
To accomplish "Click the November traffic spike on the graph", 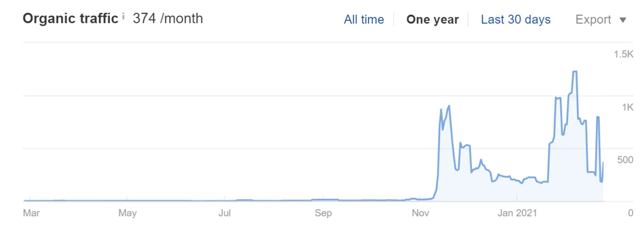I will (449, 106).
